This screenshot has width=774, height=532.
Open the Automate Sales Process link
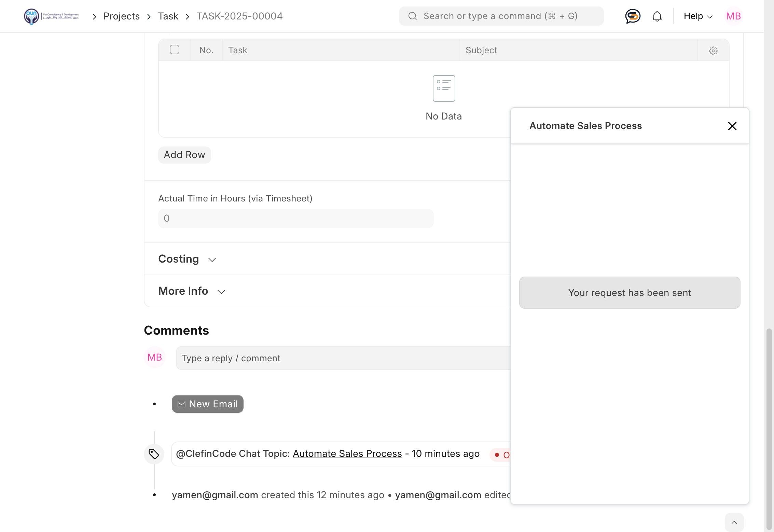click(x=347, y=453)
